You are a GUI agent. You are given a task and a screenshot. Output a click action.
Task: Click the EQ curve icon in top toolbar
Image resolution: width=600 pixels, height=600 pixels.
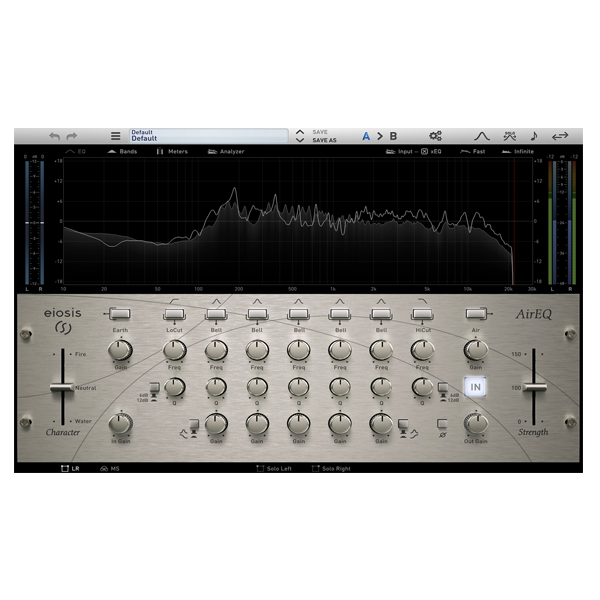(x=480, y=136)
